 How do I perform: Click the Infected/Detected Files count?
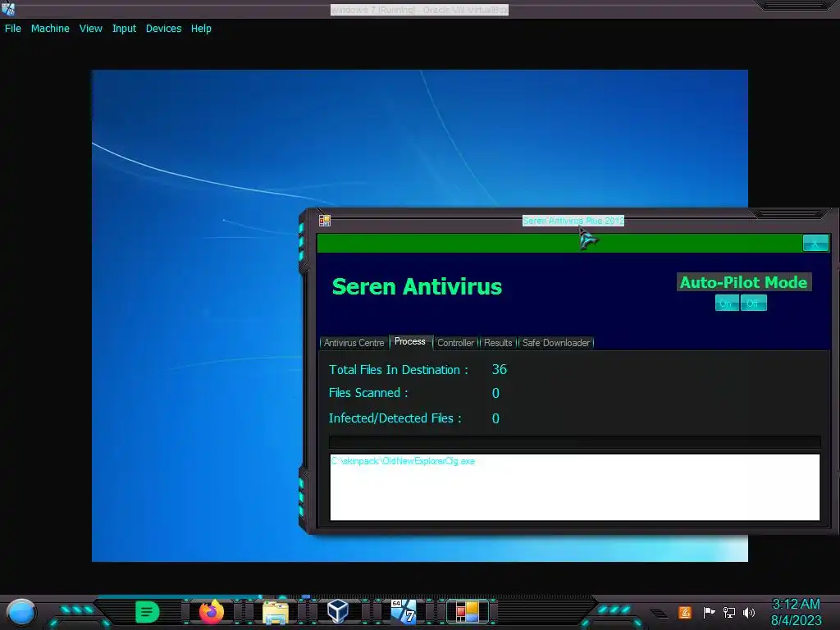tap(495, 418)
